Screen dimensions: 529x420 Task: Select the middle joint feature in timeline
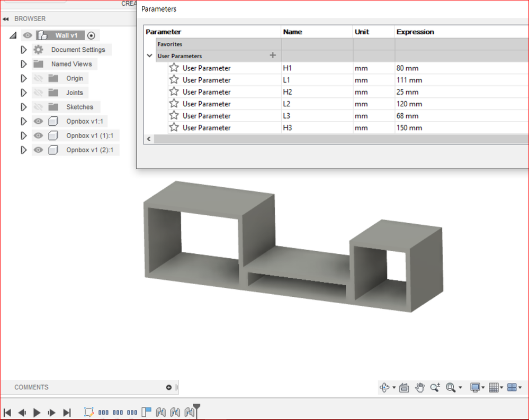pos(175,412)
